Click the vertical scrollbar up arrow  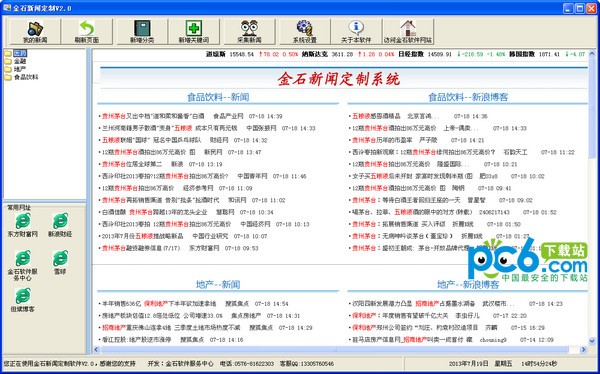(x=592, y=53)
